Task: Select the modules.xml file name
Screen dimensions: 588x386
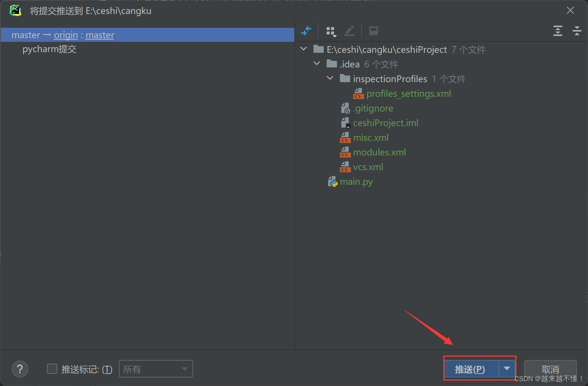Action: coord(380,152)
